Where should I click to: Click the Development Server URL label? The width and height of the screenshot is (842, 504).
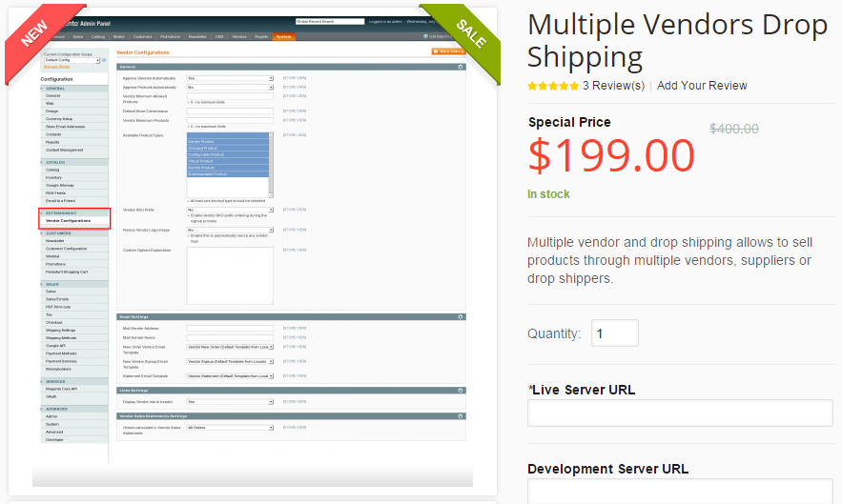point(607,469)
